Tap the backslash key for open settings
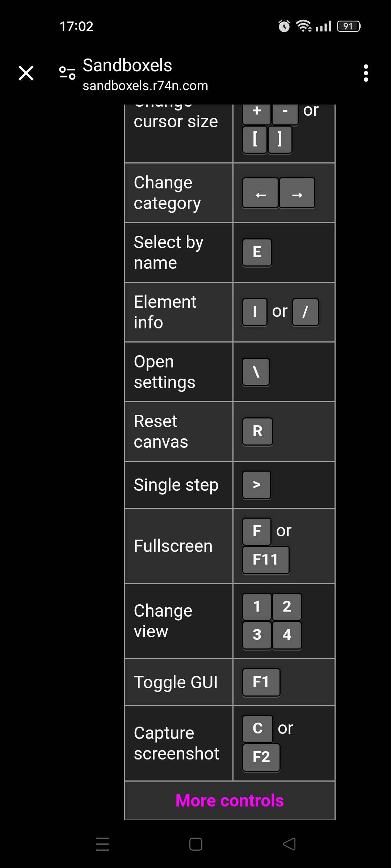The width and height of the screenshot is (391, 868). pyautogui.click(x=256, y=371)
